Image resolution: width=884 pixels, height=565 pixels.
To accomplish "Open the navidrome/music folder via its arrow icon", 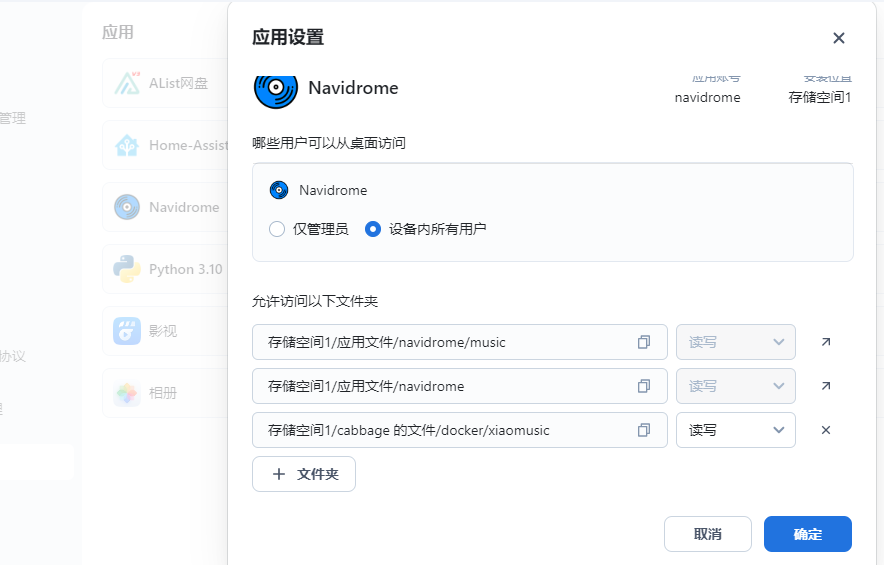I will pos(826,342).
